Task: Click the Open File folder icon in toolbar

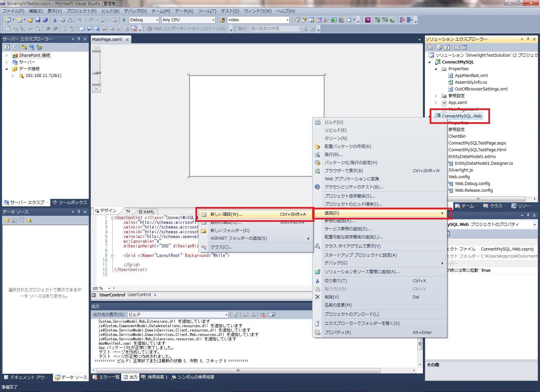Action: pos(30,20)
